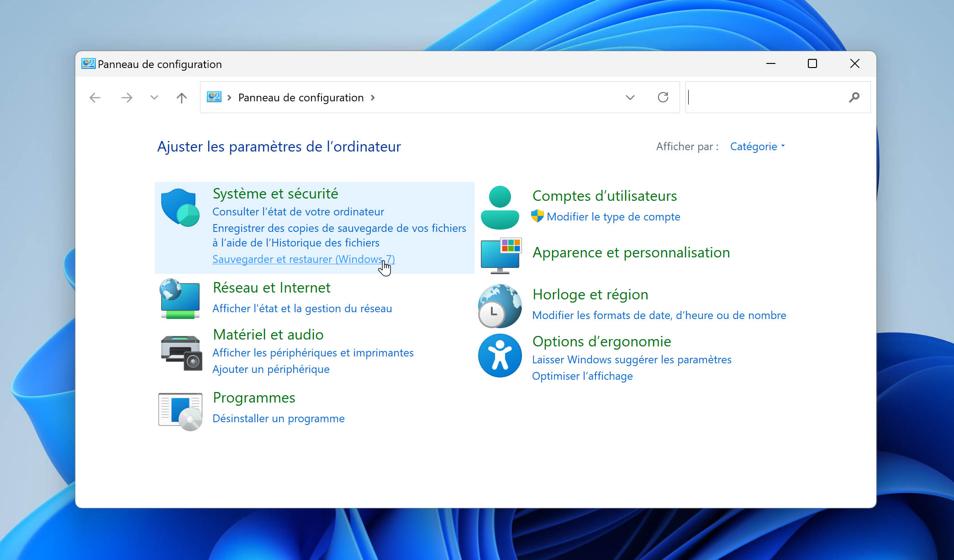The image size is (954, 560).
Task: Click the Control Panel icon in title bar
Action: [x=88, y=64]
